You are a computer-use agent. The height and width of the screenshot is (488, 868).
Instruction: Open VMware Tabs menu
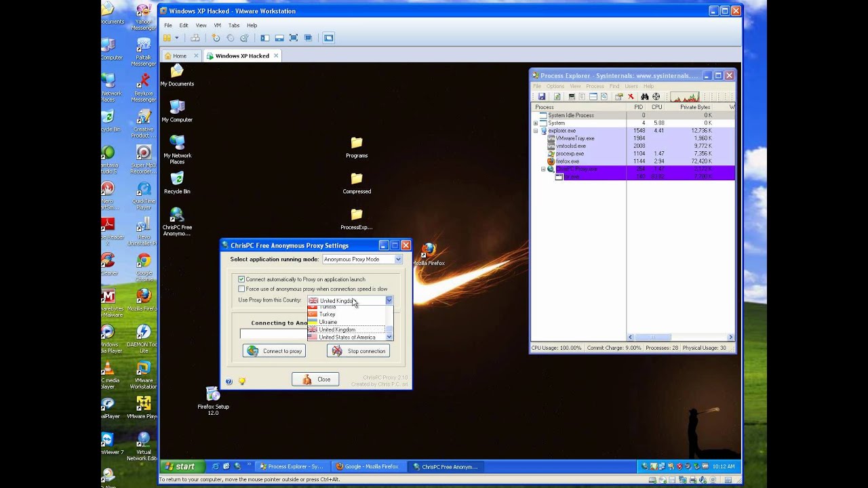234,25
